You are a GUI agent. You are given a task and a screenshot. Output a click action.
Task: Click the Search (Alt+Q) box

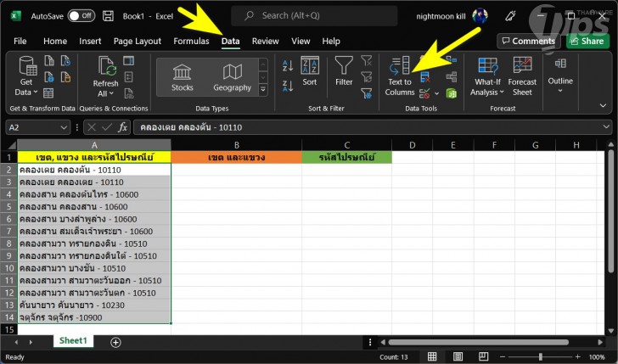pyautogui.click(x=314, y=16)
